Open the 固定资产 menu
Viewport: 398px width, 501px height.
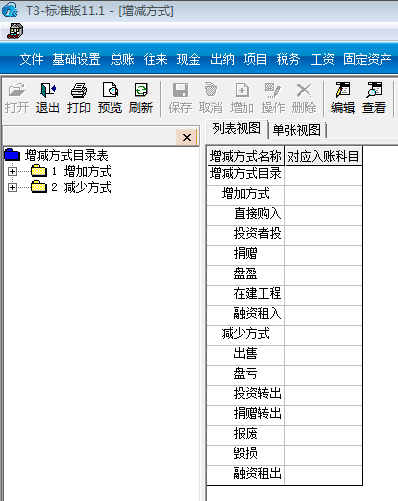click(367, 59)
